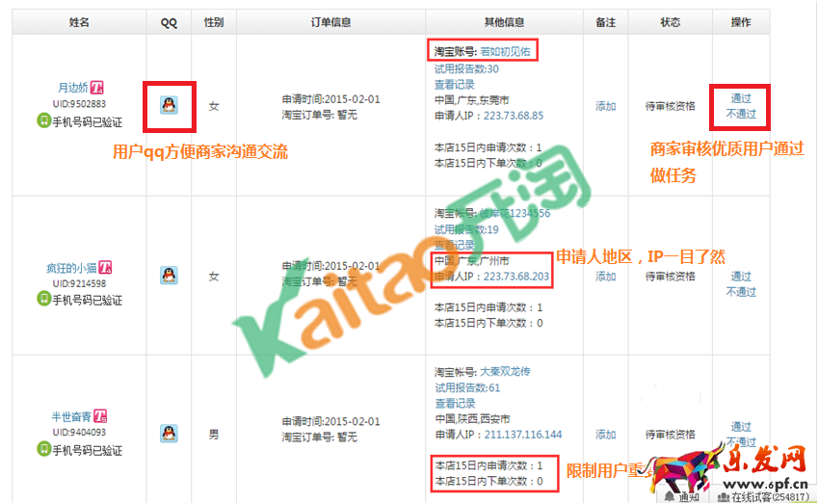Click 添加 in the 备注 column for 月边娇
Image resolution: width=818 pixels, height=504 pixels.
point(605,106)
